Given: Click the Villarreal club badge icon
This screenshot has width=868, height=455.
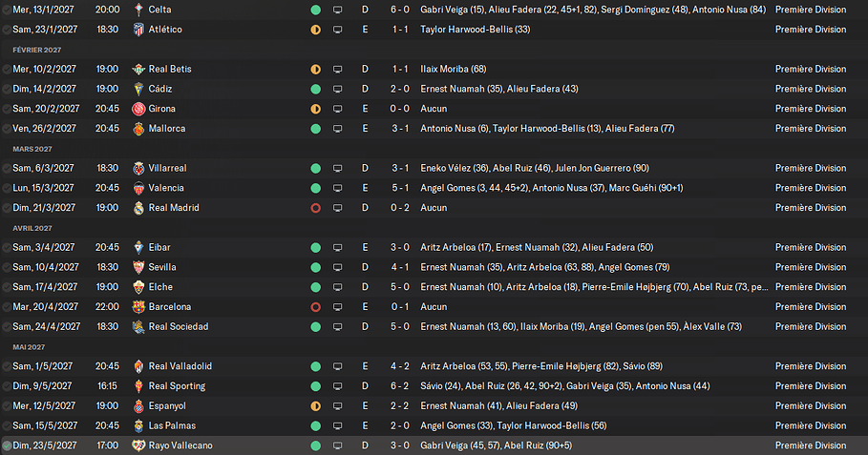Looking at the screenshot, I should (138, 168).
